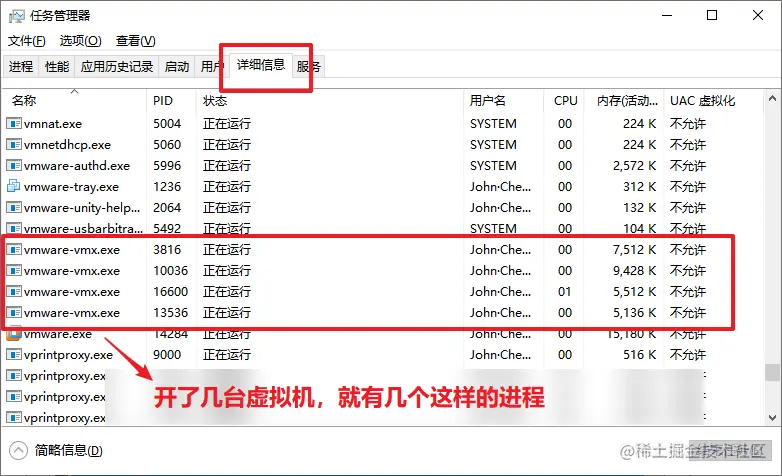Click the vmnetdhcp.exe process icon
Screen dimensions: 782x476
13,144
